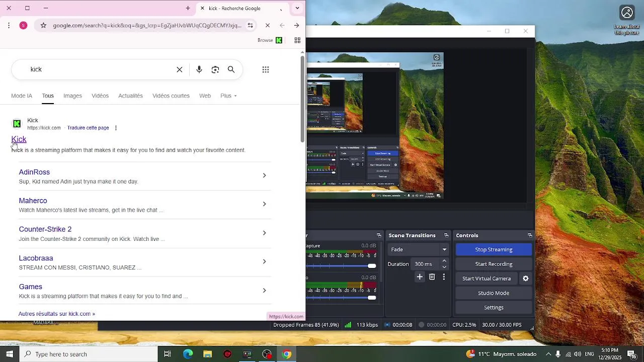Click Stop Streaming in OBS
644x362 pixels.
point(494,249)
